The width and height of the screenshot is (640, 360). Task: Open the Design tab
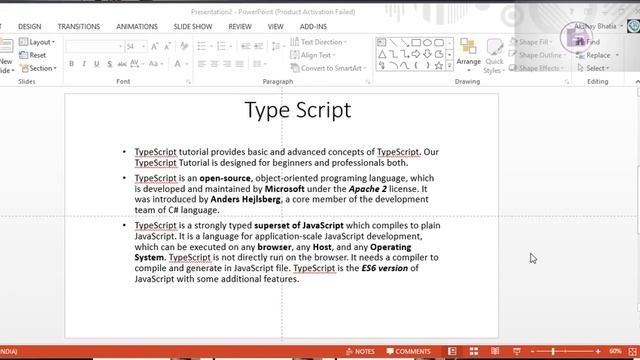(29, 27)
